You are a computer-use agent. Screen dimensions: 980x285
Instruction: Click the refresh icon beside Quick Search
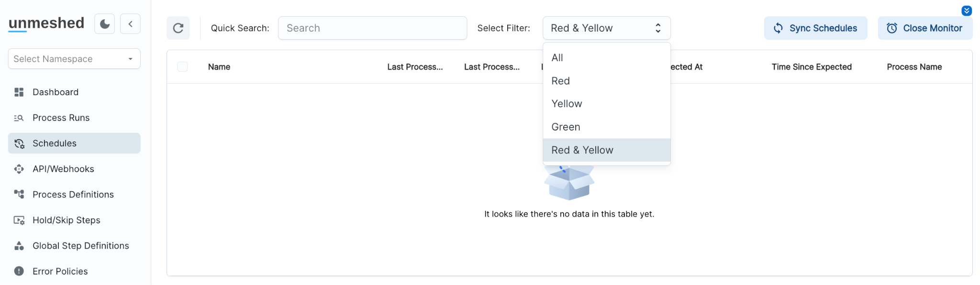point(178,28)
